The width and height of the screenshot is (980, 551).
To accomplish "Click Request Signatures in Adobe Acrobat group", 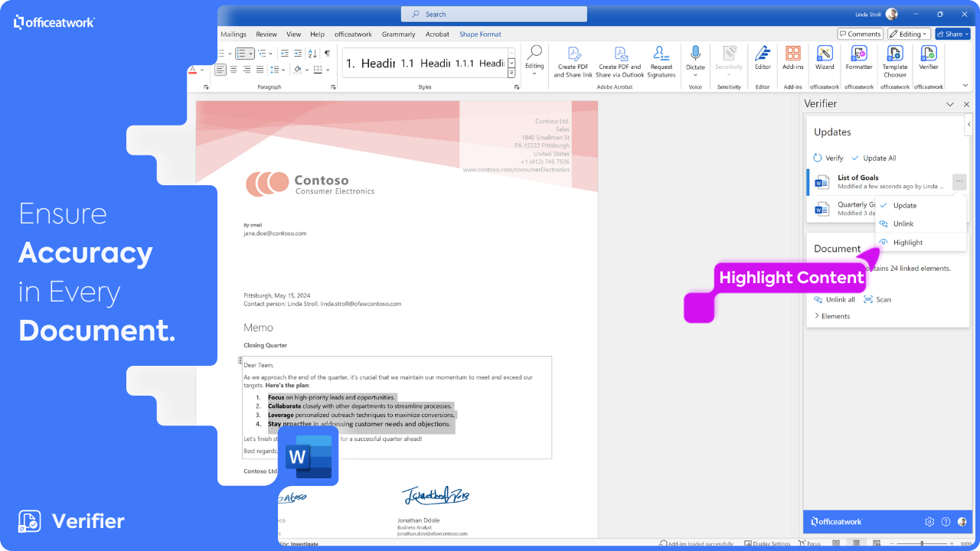I will 661,61.
